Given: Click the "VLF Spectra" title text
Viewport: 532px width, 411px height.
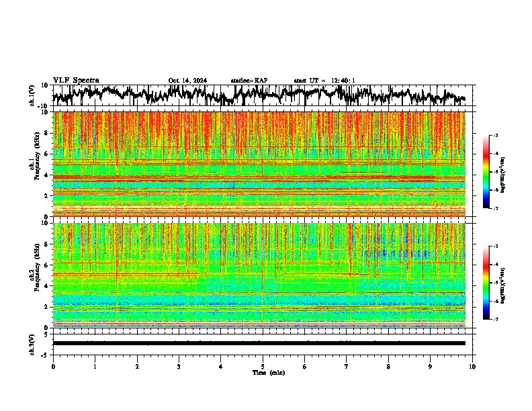Looking at the screenshot, I should click(76, 81).
